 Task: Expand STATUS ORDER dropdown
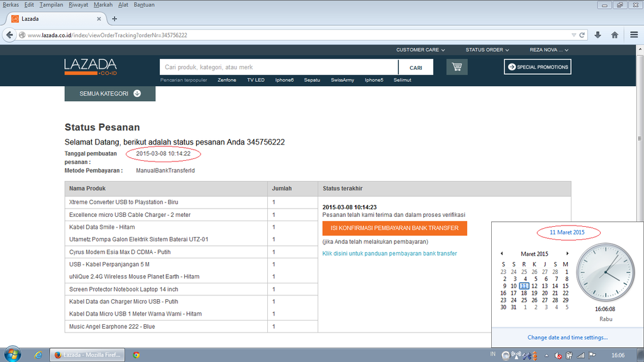pyautogui.click(x=487, y=50)
